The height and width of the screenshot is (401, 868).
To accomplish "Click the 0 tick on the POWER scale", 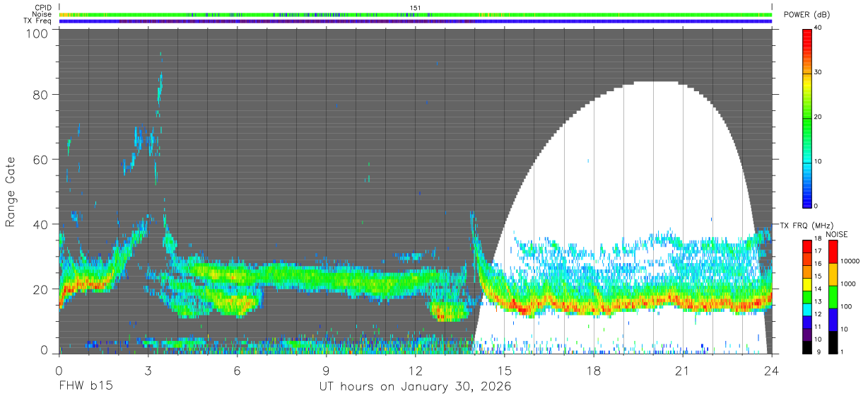I will (816, 206).
